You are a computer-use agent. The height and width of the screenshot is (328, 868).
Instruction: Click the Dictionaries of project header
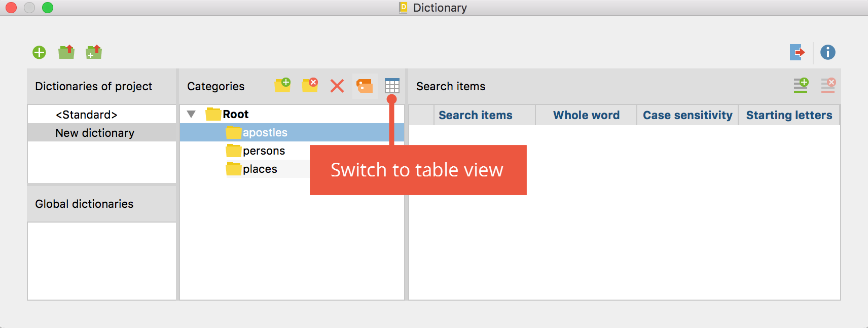[102, 86]
